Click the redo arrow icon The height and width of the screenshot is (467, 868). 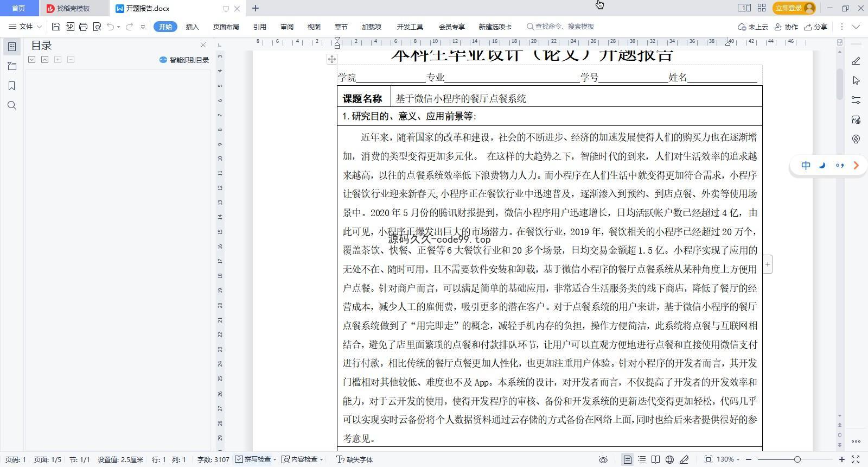point(129,27)
